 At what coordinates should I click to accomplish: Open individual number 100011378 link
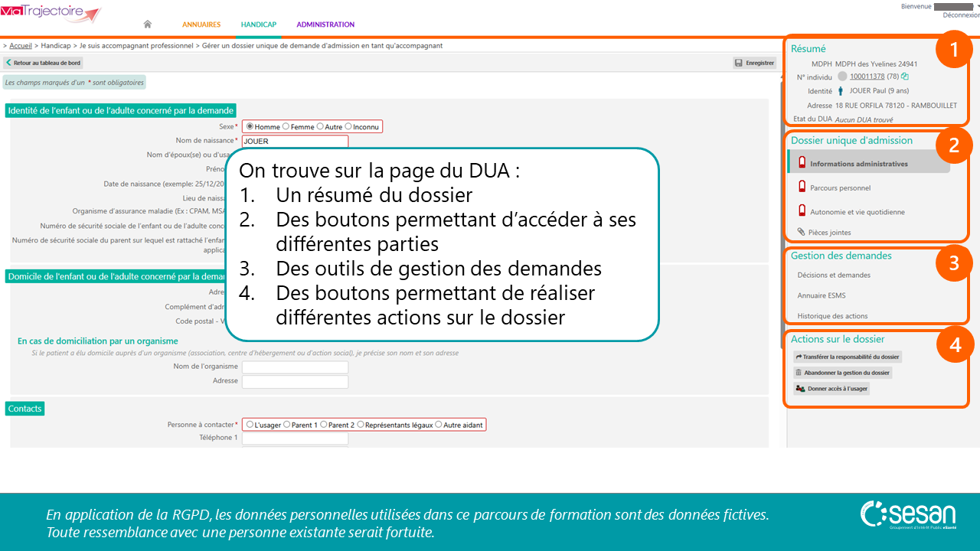[x=867, y=77]
